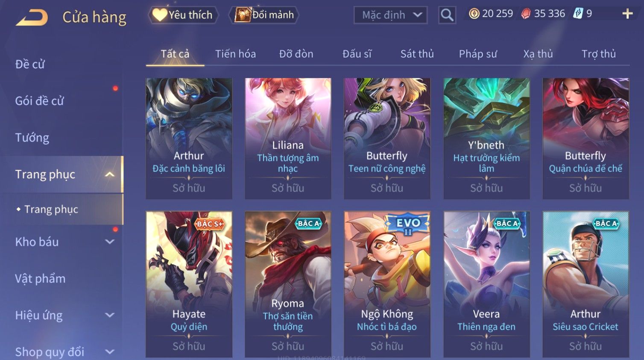Click the red ruby balance icon
644x360 pixels.
pos(526,14)
